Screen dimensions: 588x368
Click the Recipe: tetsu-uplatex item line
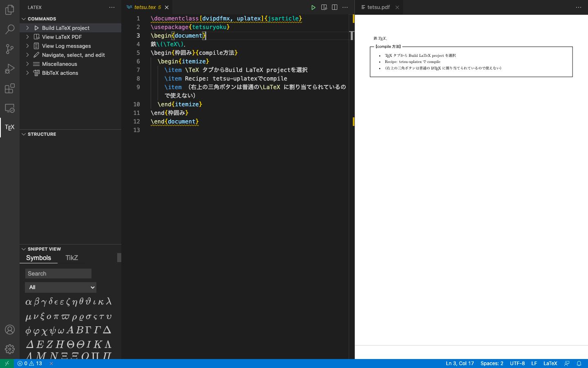(226, 79)
